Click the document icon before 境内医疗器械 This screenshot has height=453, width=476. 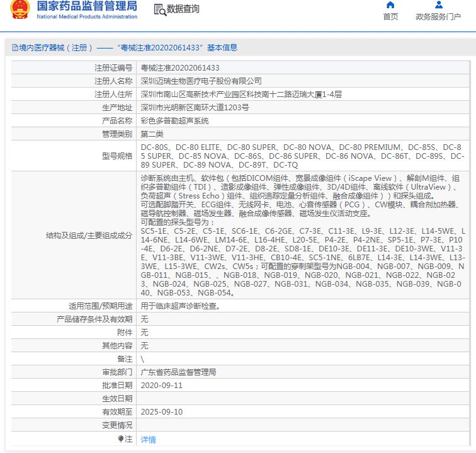15,48
